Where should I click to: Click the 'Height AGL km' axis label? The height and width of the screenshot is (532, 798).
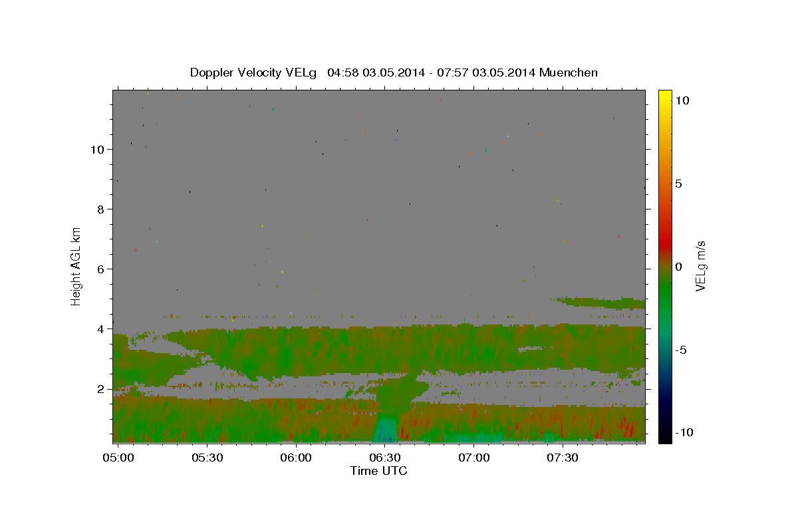tap(76, 265)
